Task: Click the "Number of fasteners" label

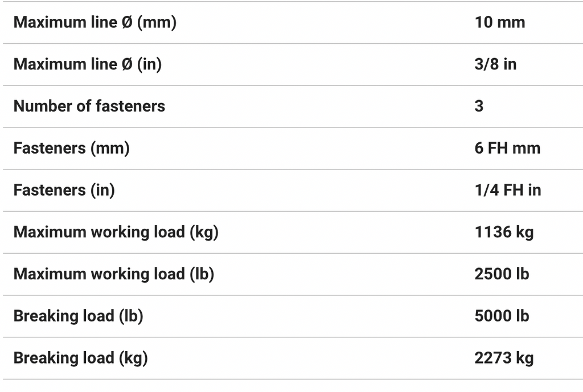Action: pyautogui.click(x=89, y=106)
